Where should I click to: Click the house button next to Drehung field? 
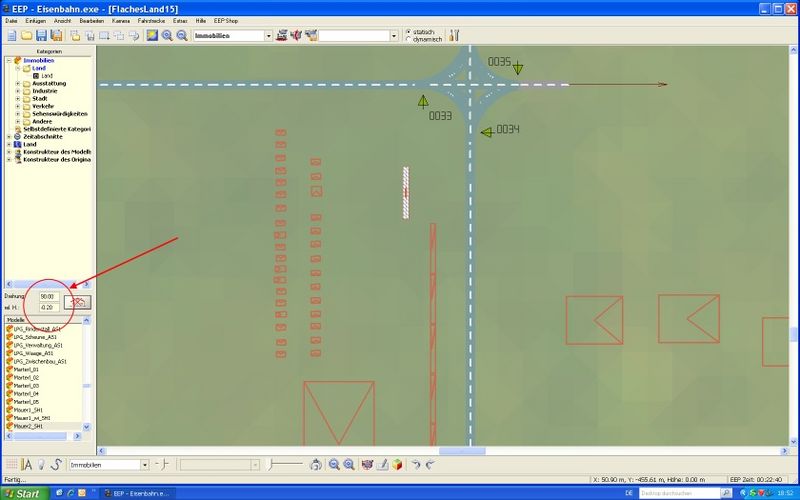click(x=78, y=302)
